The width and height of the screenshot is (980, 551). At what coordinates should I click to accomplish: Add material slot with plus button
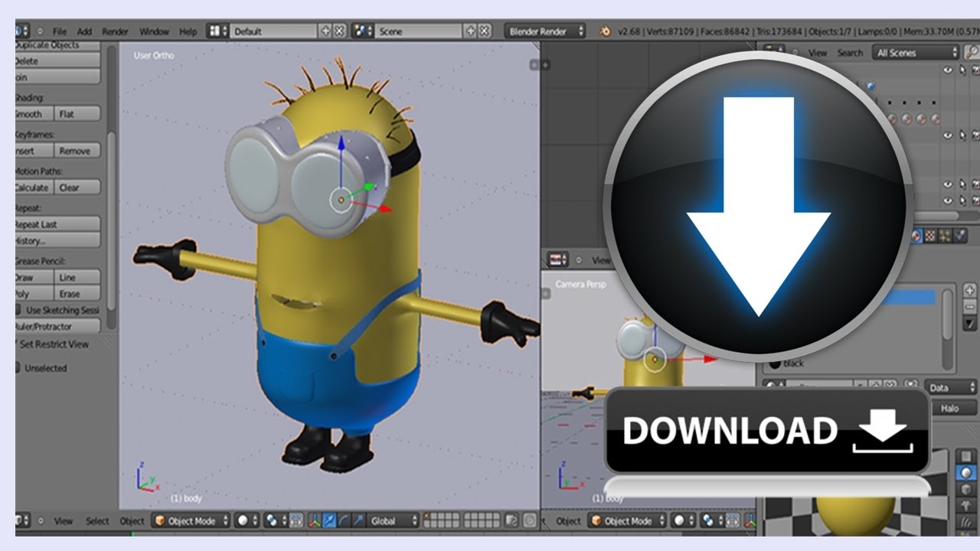[969, 290]
